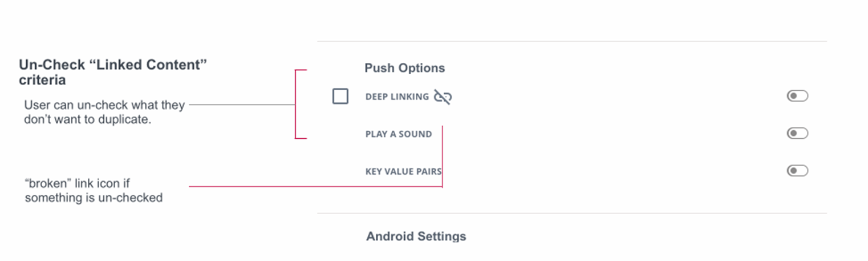The height and width of the screenshot is (261, 868).
Task: Select the Play a Sound label
Action: [399, 134]
